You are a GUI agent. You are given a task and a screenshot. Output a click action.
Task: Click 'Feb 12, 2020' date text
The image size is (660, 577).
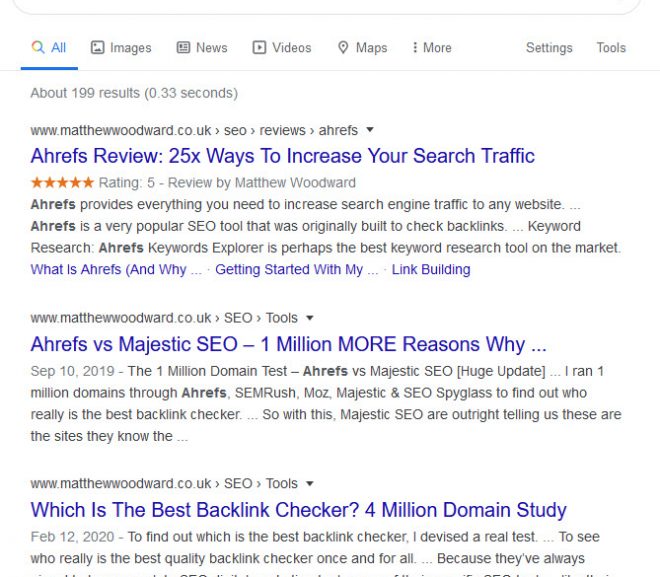72,537
